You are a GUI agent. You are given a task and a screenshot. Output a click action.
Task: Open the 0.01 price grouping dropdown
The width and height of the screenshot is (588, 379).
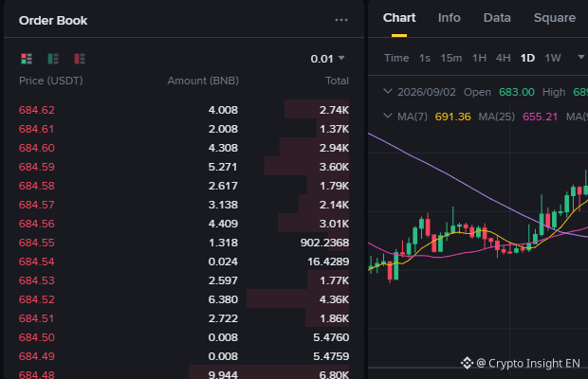[x=327, y=59]
